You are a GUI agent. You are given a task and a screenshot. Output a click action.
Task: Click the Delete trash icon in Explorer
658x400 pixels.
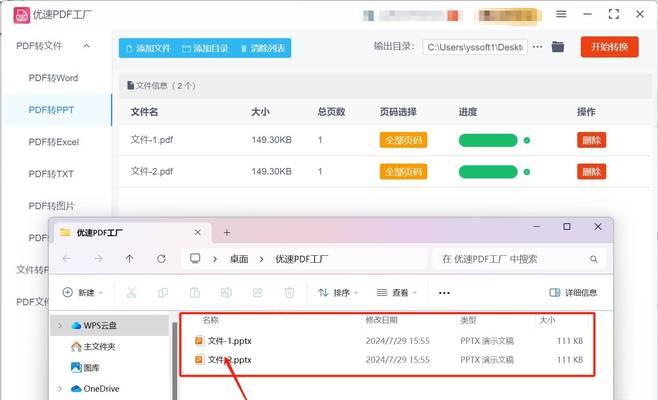[289, 293]
